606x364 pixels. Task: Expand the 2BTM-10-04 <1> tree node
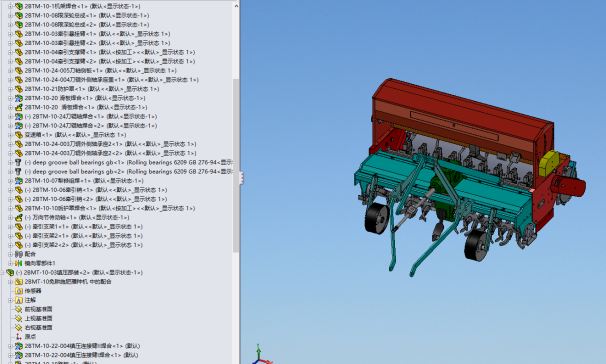coord(10,52)
